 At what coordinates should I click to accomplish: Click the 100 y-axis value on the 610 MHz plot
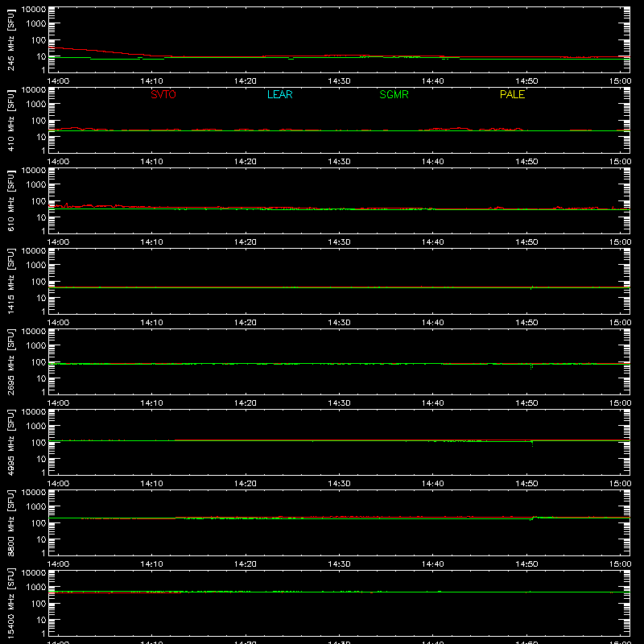pos(39,201)
